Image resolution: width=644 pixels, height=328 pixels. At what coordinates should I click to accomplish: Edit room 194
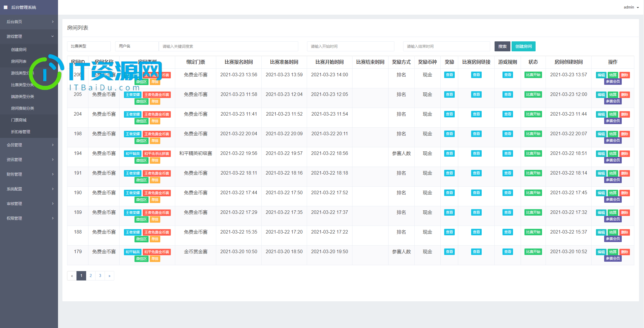coord(601,154)
